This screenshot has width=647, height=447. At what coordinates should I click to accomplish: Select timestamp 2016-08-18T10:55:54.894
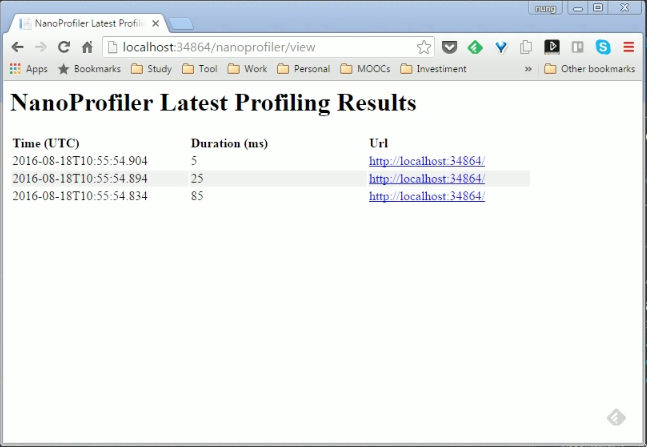(80, 179)
